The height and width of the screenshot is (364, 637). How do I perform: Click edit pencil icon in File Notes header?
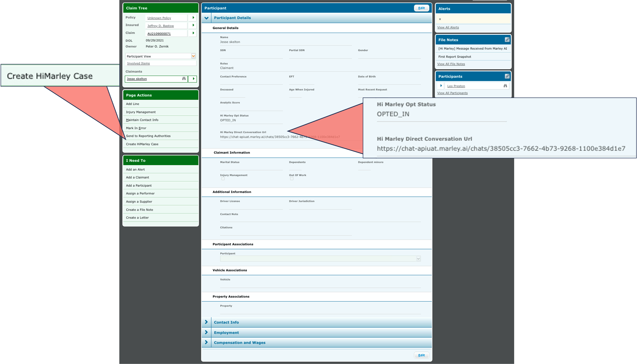(x=507, y=40)
